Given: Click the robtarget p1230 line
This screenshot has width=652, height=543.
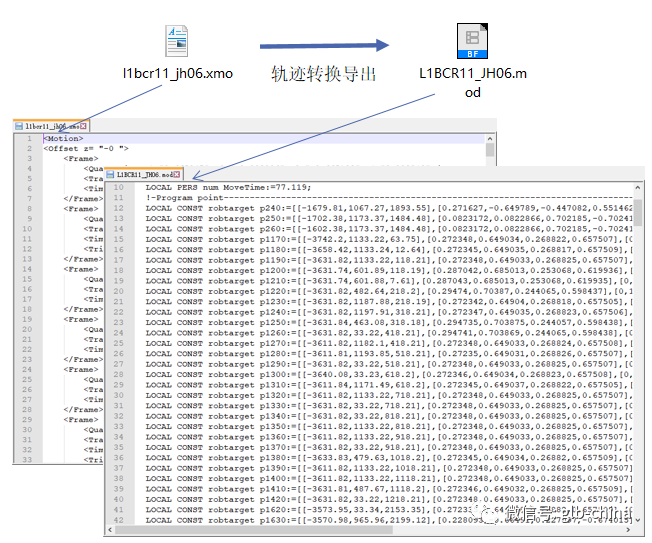Looking at the screenshot, I should point(389,302).
